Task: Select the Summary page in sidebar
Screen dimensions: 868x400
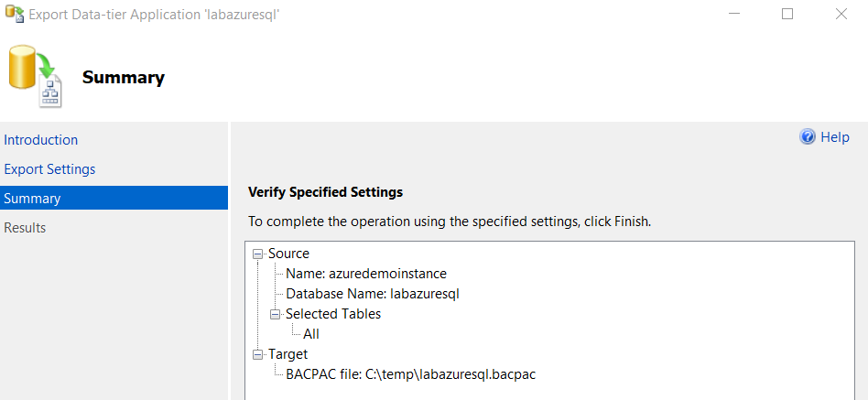Action: (32, 199)
